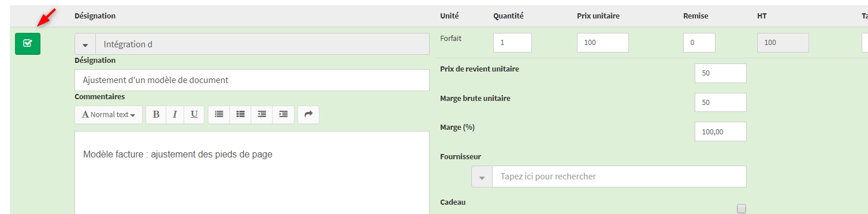Viewport: 868px width, 214px height.
Task: Check the Cadeau checkbox
Action: tap(742, 209)
